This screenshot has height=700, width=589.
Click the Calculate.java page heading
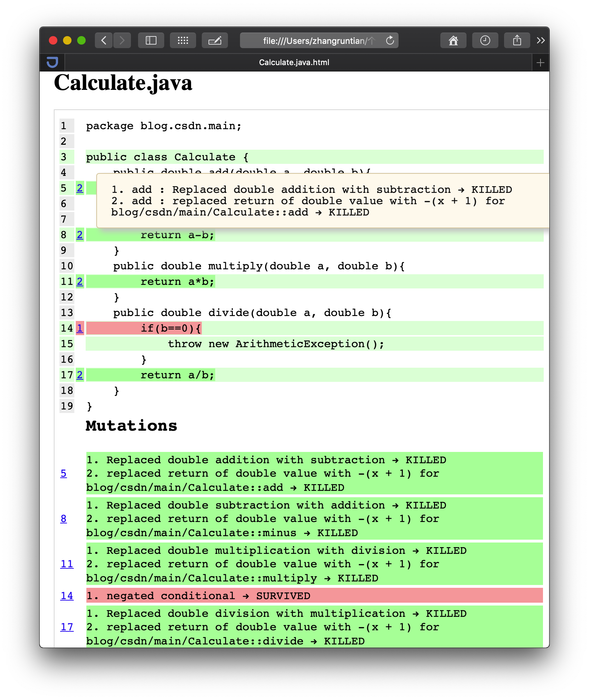(123, 83)
